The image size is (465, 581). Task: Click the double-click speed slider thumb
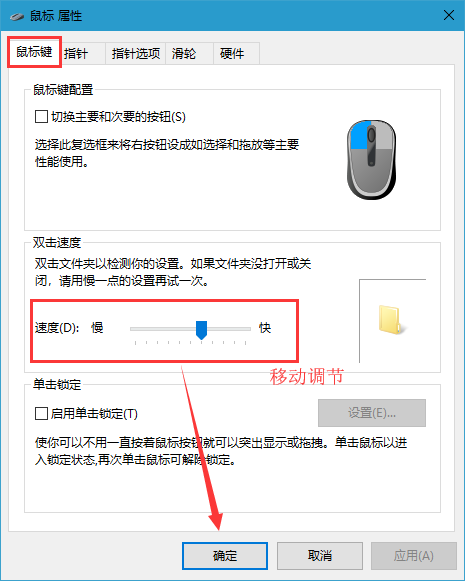[x=201, y=330]
